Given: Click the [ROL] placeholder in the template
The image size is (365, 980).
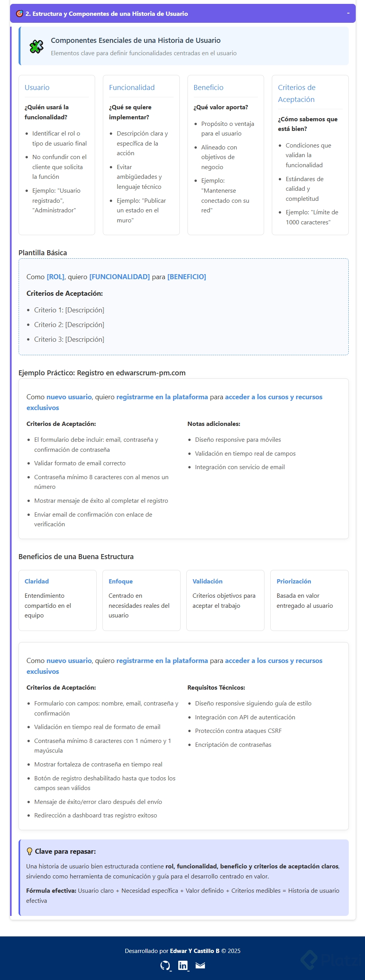Looking at the screenshot, I should [55, 277].
